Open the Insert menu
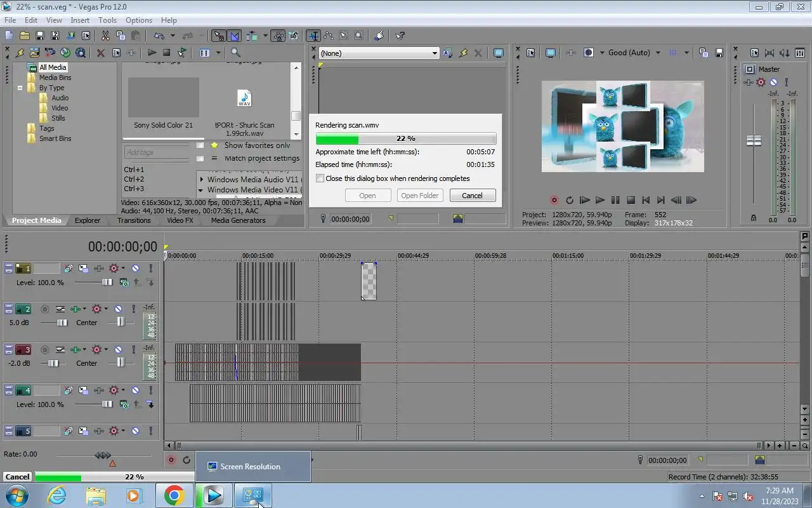Image resolution: width=812 pixels, height=508 pixels. pos(80,20)
